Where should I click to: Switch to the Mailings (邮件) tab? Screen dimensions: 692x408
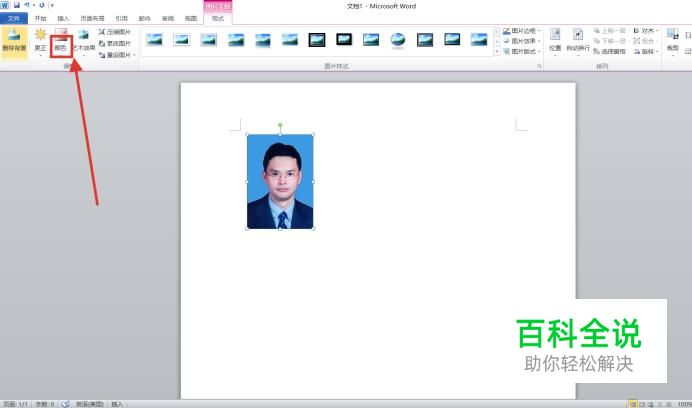tap(145, 19)
